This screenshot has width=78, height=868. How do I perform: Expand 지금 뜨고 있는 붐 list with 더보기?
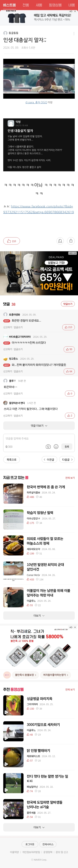pyautogui.click(x=39, y=615)
